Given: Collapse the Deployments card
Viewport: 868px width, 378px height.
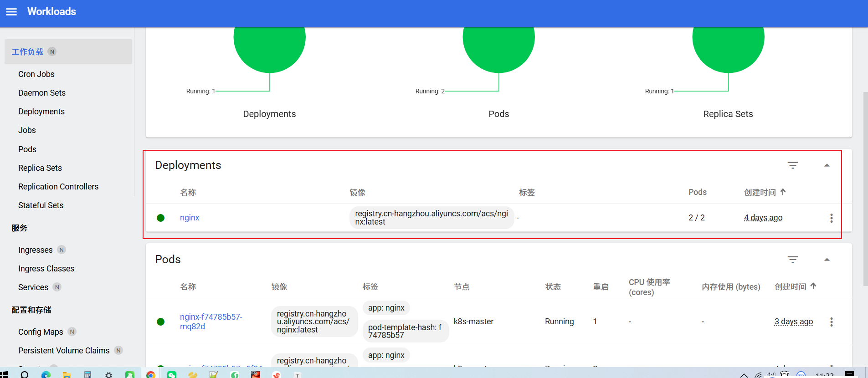Looking at the screenshot, I should pos(827,165).
